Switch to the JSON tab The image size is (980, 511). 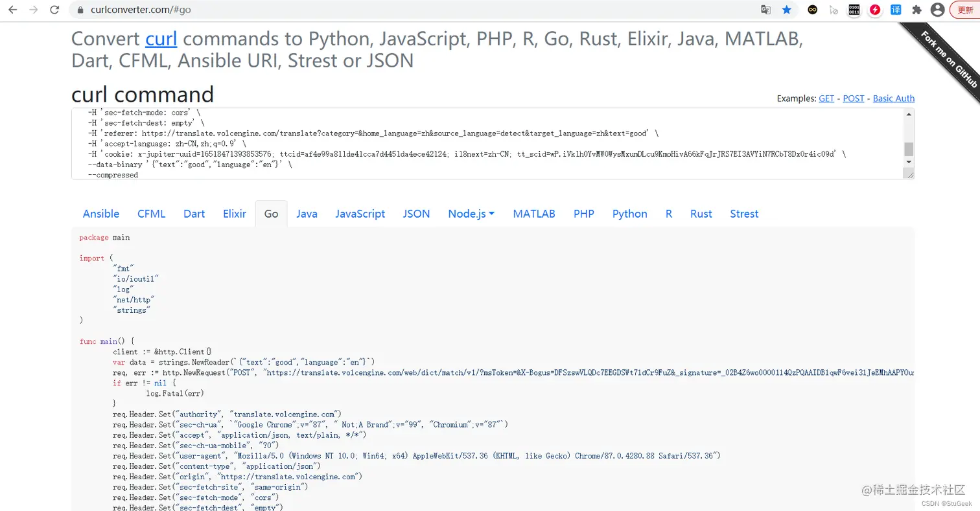[x=416, y=214]
